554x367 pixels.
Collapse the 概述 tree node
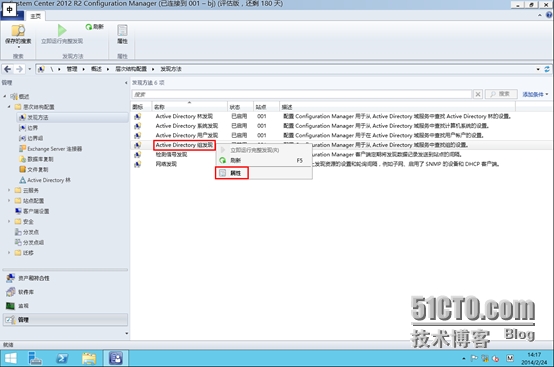pos(5,96)
